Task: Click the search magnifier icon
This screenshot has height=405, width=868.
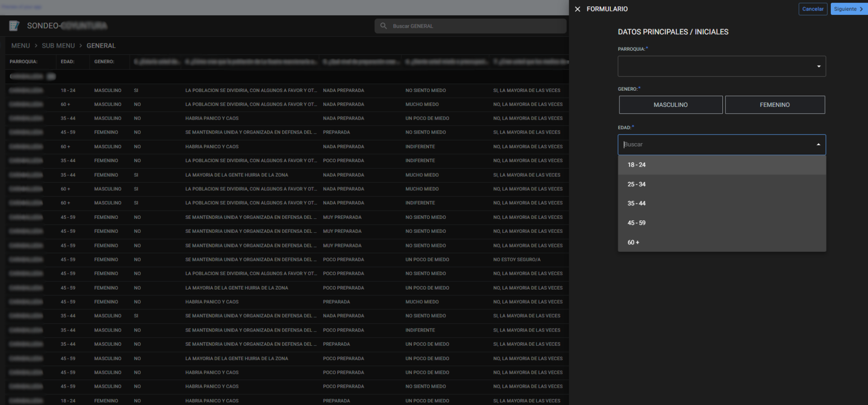Action: (x=384, y=26)
